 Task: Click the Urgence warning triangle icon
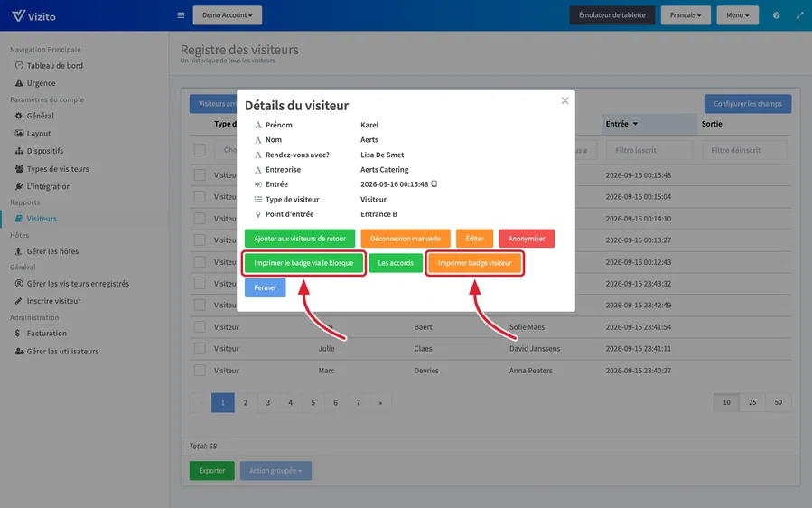tap(19, 83)
